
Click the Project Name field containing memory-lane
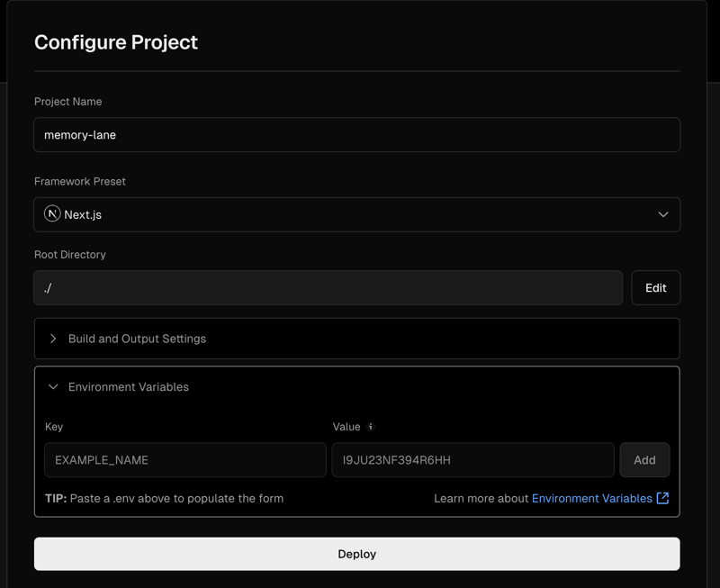pos(356,135)
